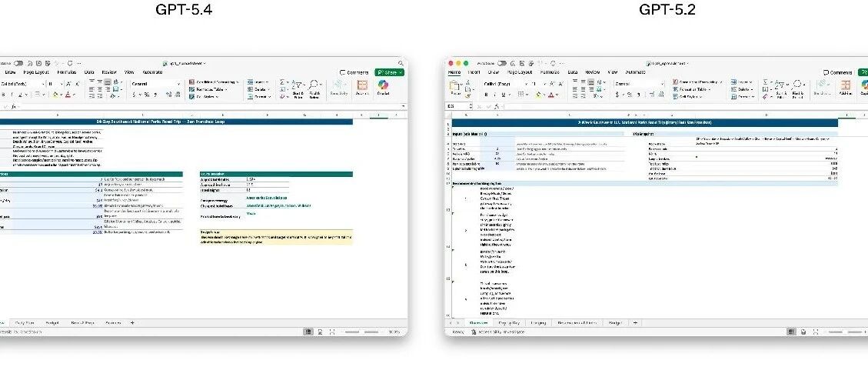Click search magnifier in GPT-5.4 title bar
Image resolution: width=868 pixels, height=370 pixels.
tap(401, 63)
